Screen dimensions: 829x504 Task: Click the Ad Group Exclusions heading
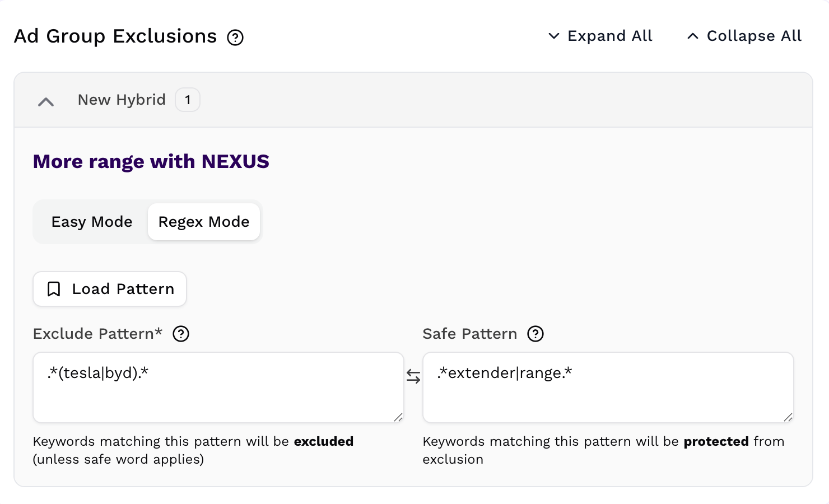(115, 36)
